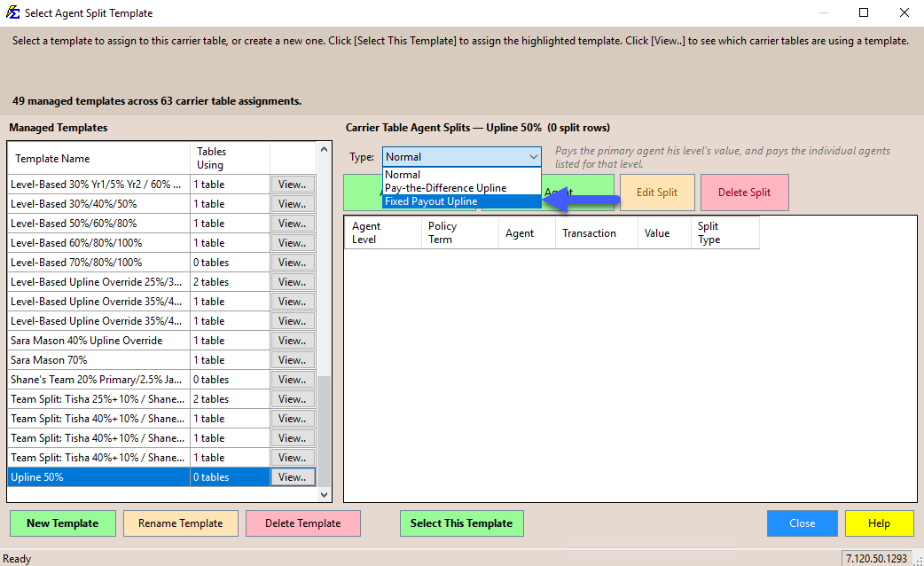
Task: Click the Agent column header
Action: [527, 233]
